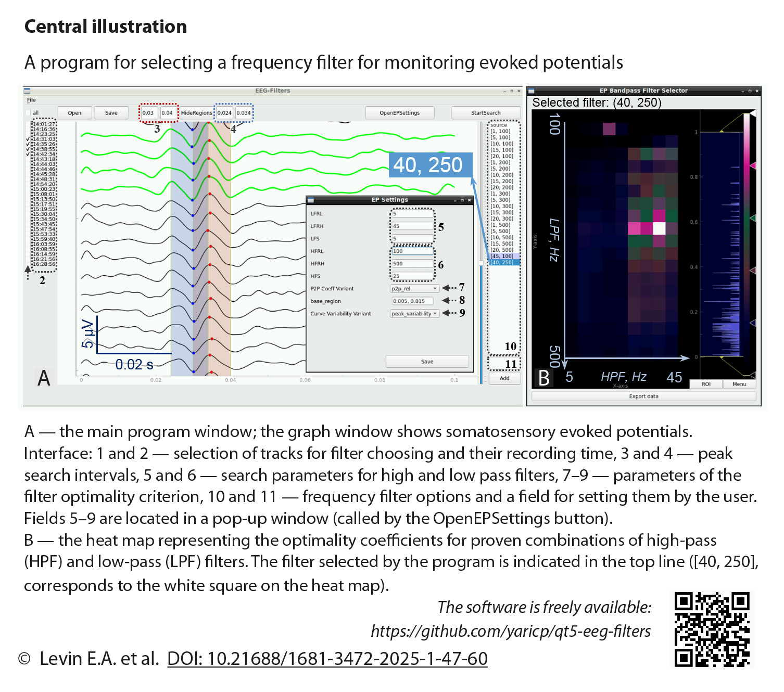Expand the Curve Variability Variant dropdown
784x692 pixels.
coord(414,314)
